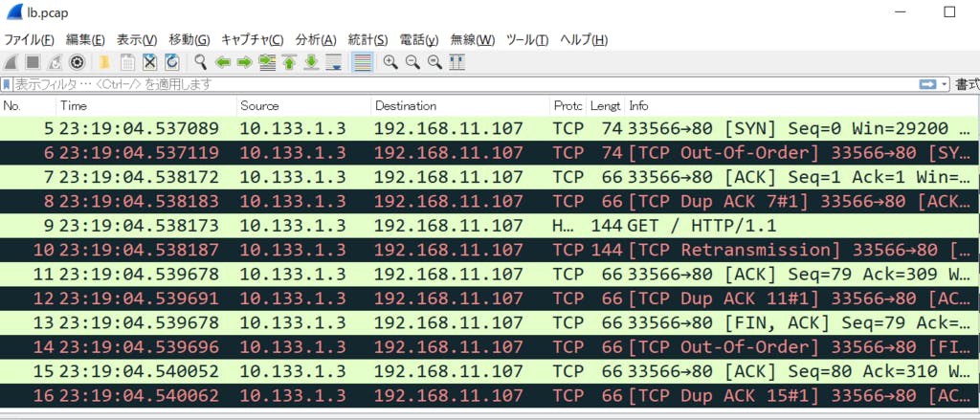The height and width of the screenshot is (420, 980).
Task: Click the resize columns icon
Action: (457, 62)
